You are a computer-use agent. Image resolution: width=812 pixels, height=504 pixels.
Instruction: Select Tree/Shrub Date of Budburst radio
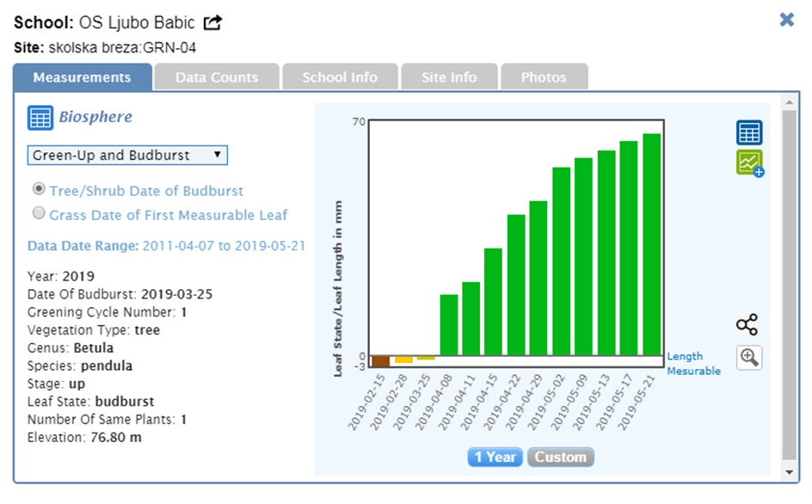(39, 189)
